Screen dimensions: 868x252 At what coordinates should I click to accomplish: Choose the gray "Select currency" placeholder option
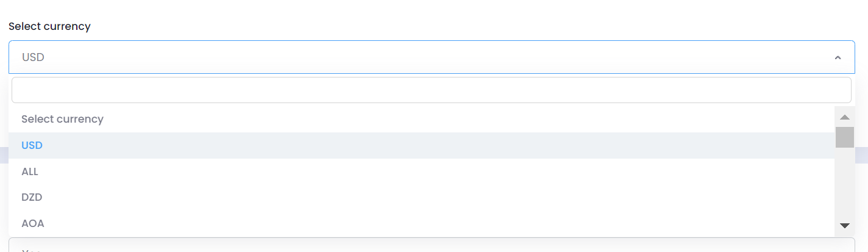[62, 119]
